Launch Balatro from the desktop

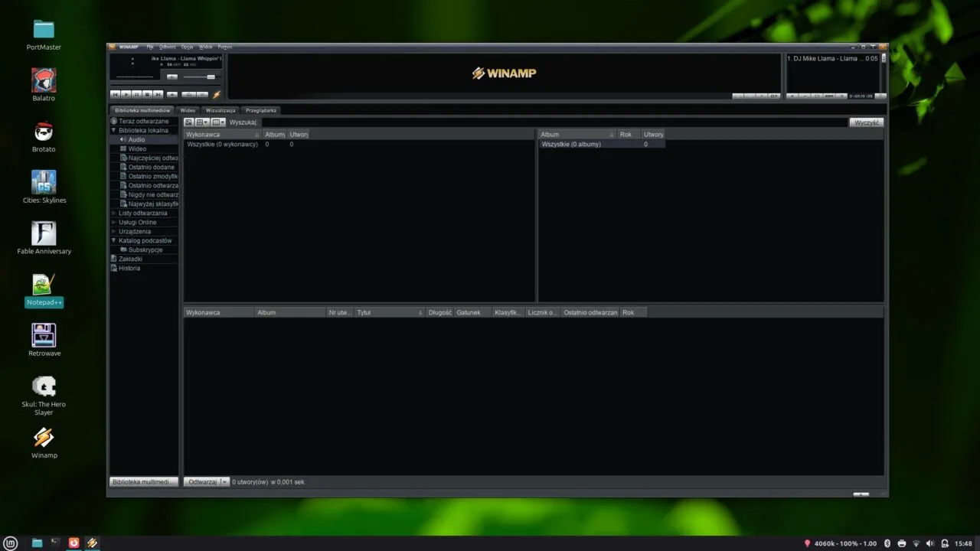[44, 86]
